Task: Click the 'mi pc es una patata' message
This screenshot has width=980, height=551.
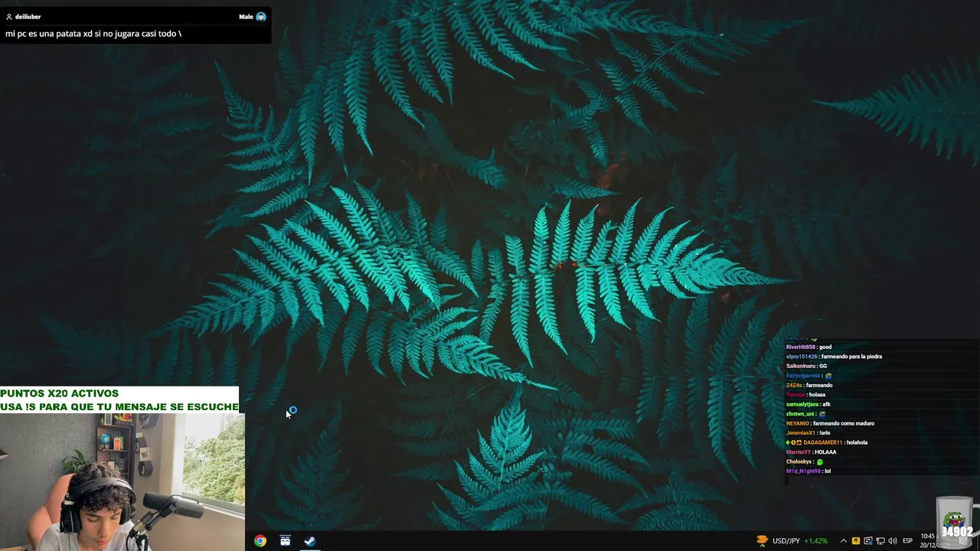Action: pyautogui.click(x=93, y=34)
